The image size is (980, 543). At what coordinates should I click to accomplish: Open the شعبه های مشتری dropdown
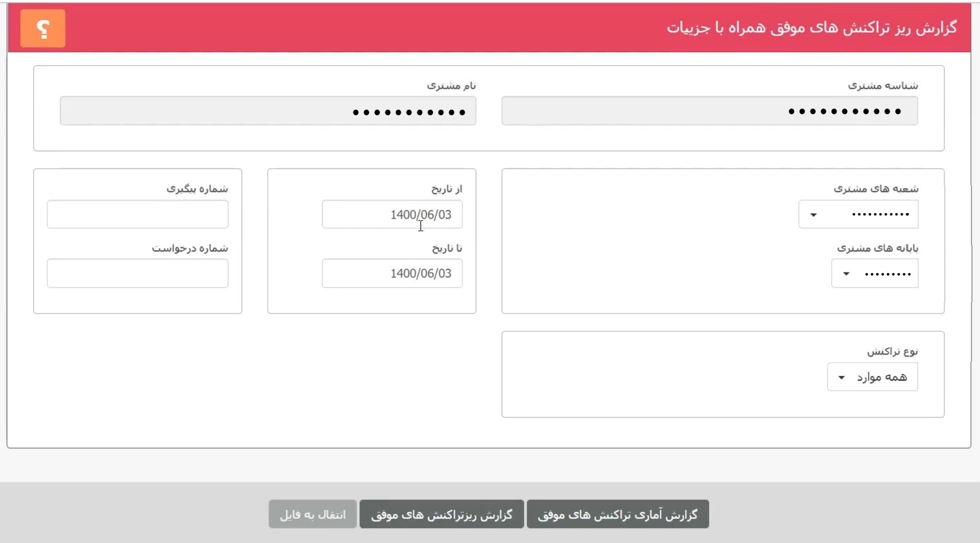point(858,214)
